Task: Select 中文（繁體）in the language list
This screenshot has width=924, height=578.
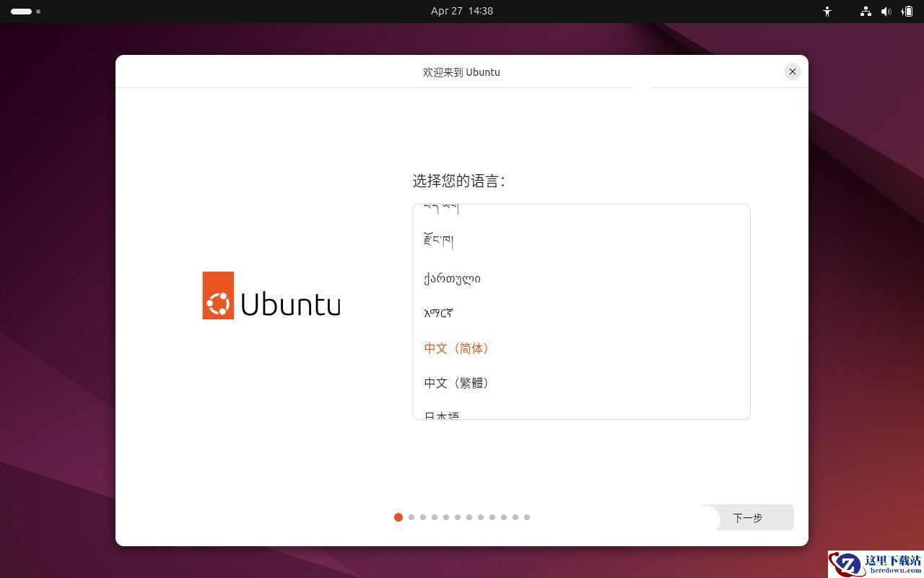Action: click(582, 383)
